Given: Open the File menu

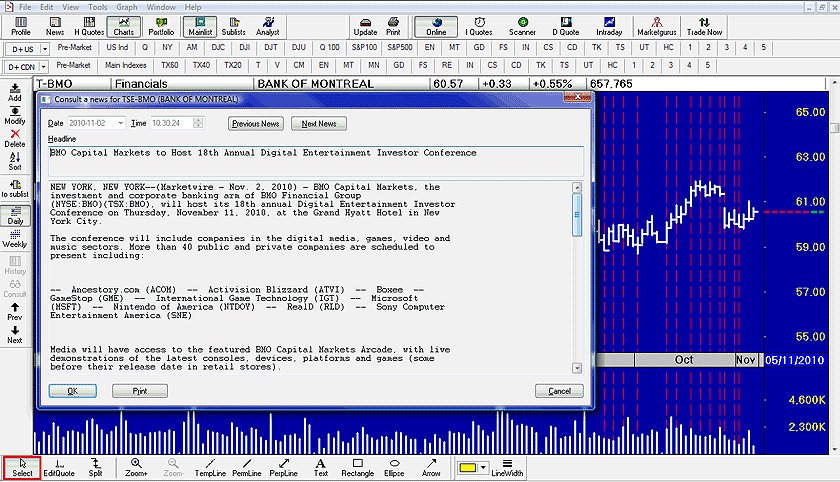Looking at the screenshot, I should coord(25,7).
